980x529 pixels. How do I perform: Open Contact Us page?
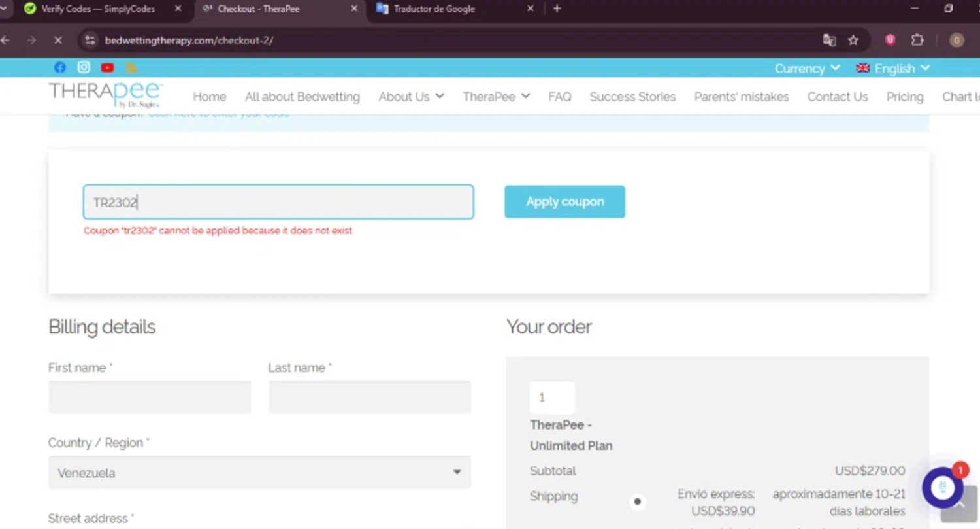(x=838, y=97)
